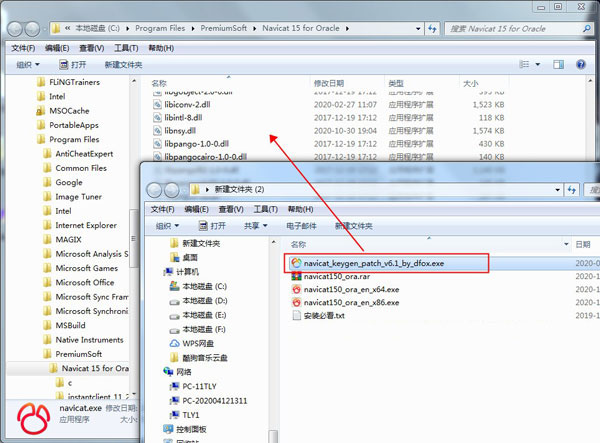Select libpango-1.0-0.dll file icon
This screenshot has height=443, width=600.
tap(157, 143)
